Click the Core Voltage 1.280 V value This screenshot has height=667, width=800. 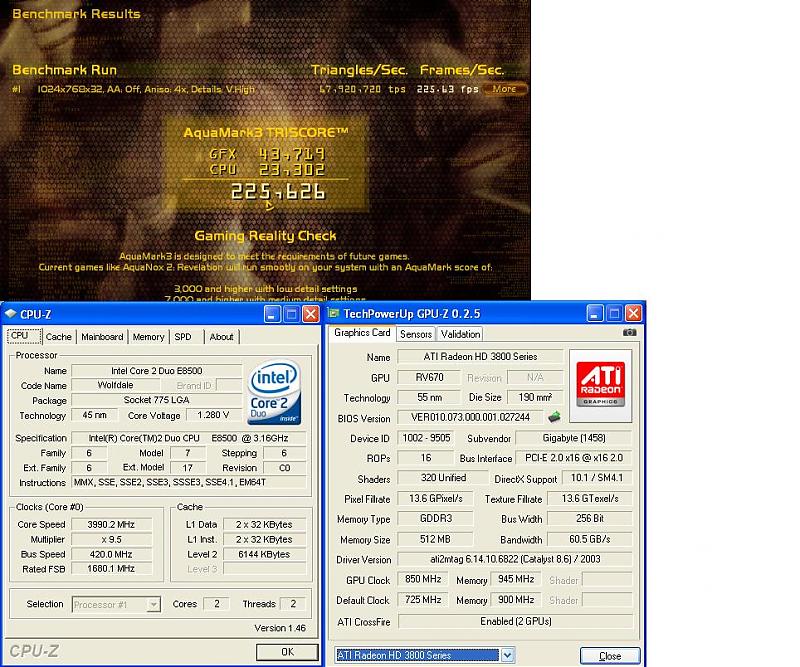click(213, 415)
